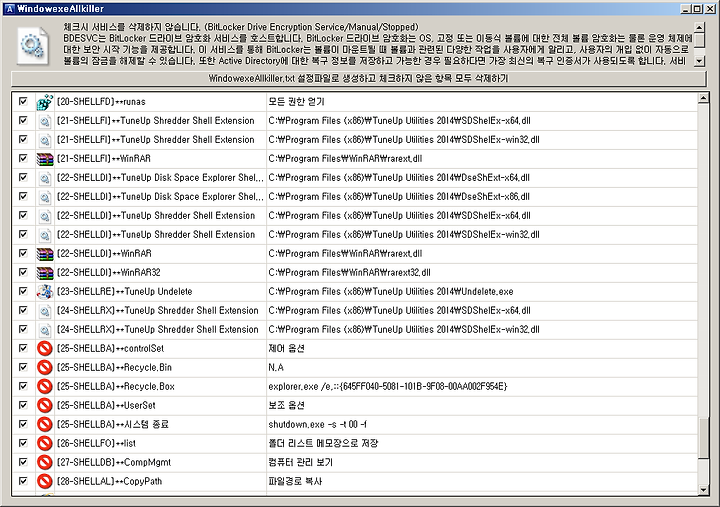Uncheck the 시스템 종료 row checkbox

(23, 423)
